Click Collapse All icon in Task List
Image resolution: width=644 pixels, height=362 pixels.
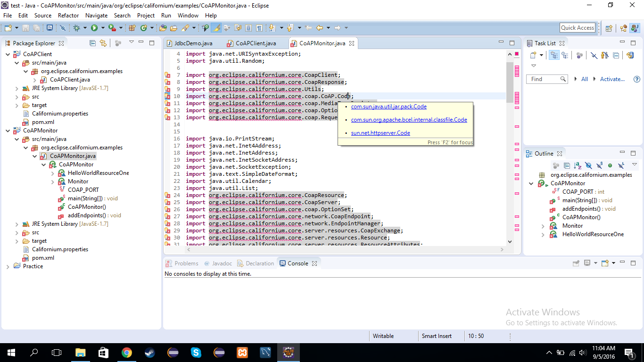pos(616,55)
